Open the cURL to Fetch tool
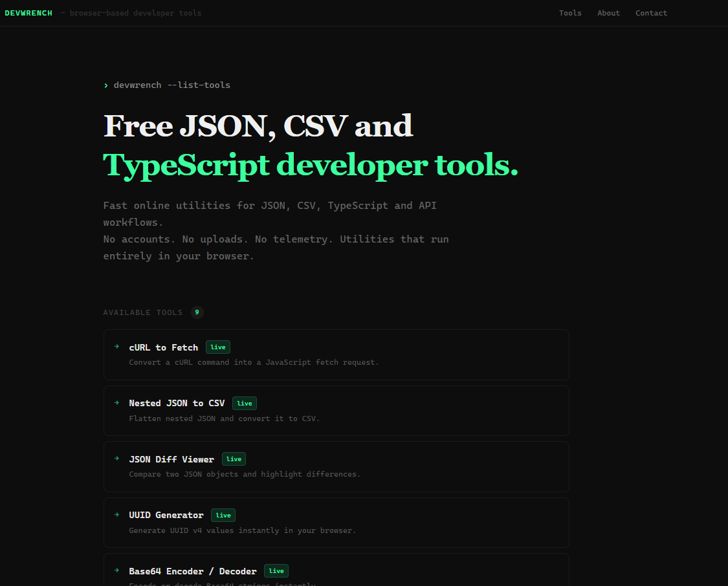Viewport: 728px width, 586px height. click(x=336, y=354)
